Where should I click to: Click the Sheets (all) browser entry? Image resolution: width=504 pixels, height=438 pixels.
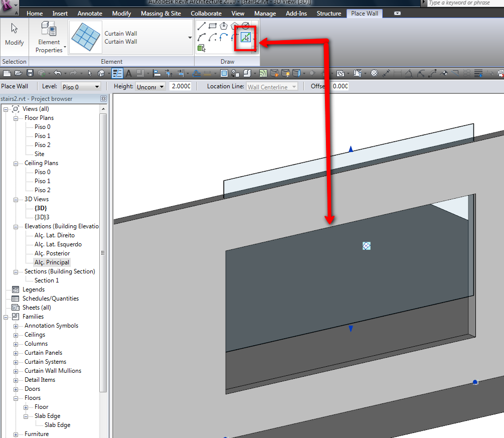(x=37, y=308)
